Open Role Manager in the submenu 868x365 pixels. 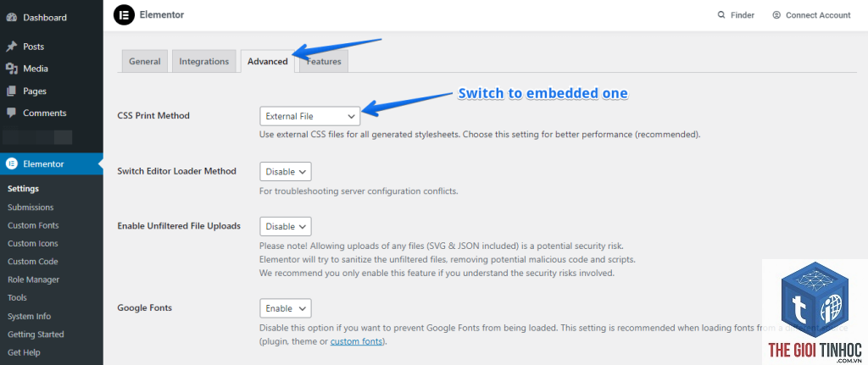tap(34, 279)
